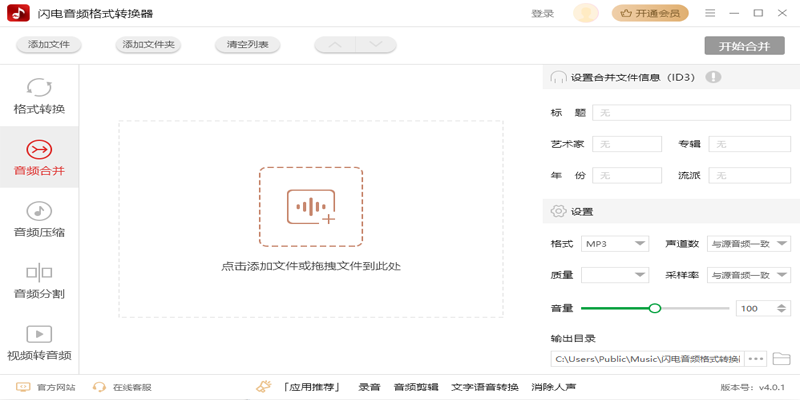Click the 登录 login link
Screen dimensions: 800x400
click(x=543, y=14)
